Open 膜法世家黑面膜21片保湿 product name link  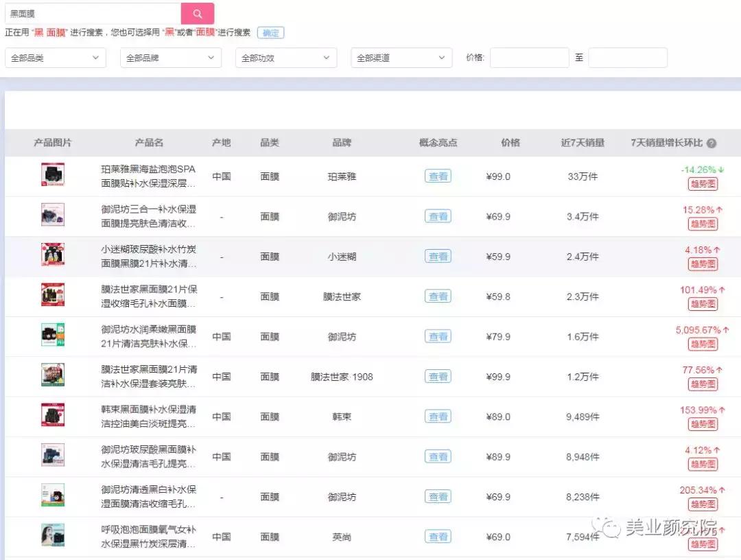coord(149,296)
